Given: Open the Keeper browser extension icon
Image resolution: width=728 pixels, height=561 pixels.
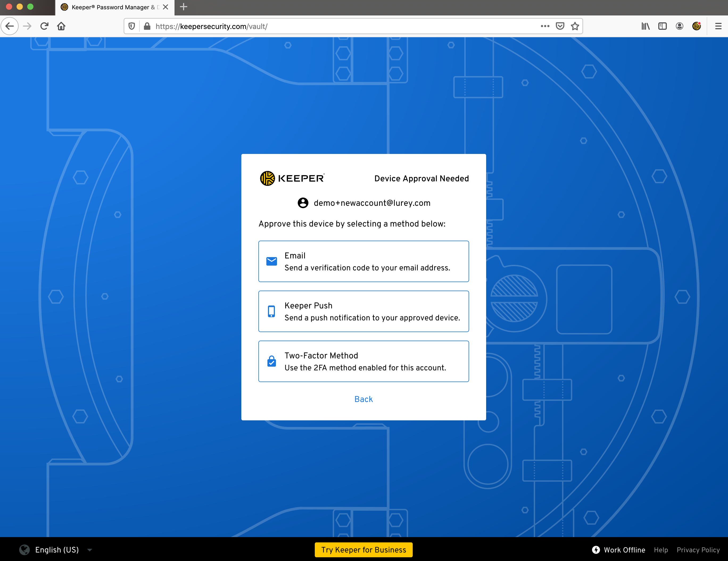Looking at the screenshot, I should point(697,26).
